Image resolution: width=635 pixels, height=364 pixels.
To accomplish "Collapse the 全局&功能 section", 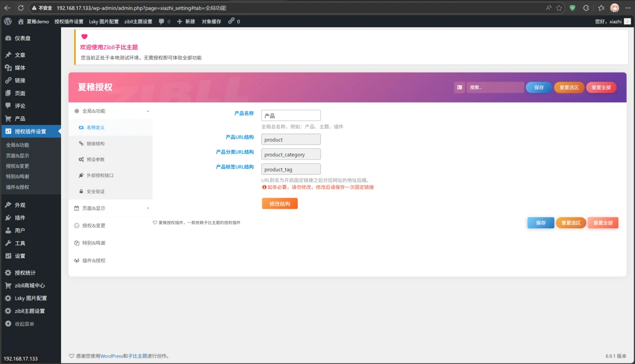I will pos(110,110).
